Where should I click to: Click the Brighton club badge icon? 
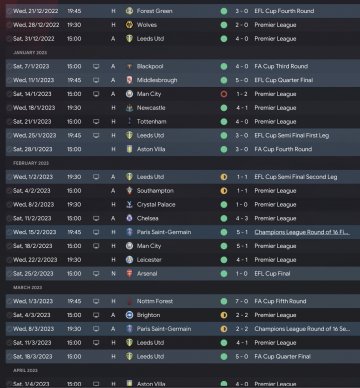coord(129,315)
